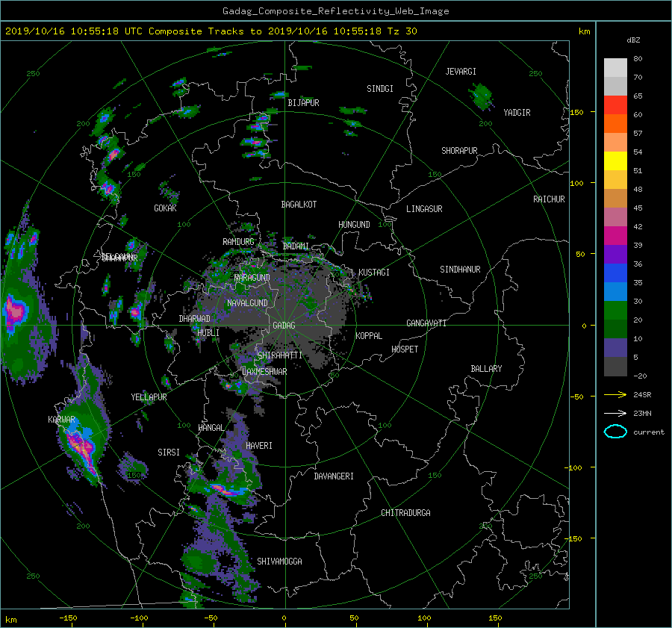672x628 pixels.
Task: Click the SHIVAMOGGA city label
Action: [279, 562]
